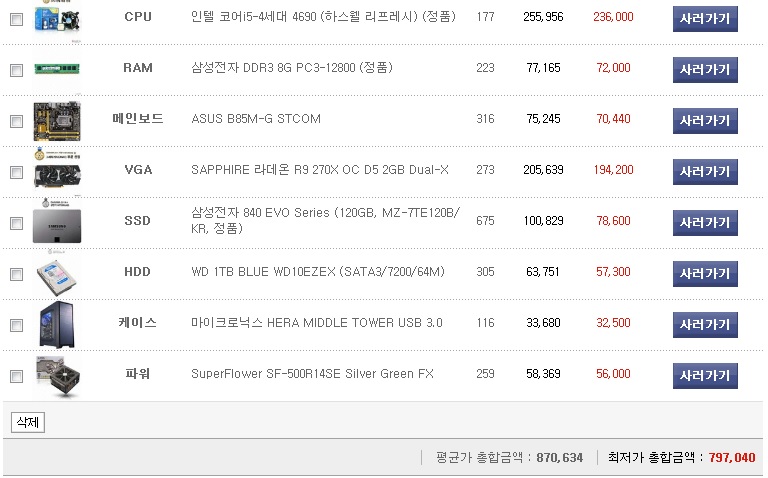Click 사러가기 for the HERA case
768x478 pixels.
point(705,324)
